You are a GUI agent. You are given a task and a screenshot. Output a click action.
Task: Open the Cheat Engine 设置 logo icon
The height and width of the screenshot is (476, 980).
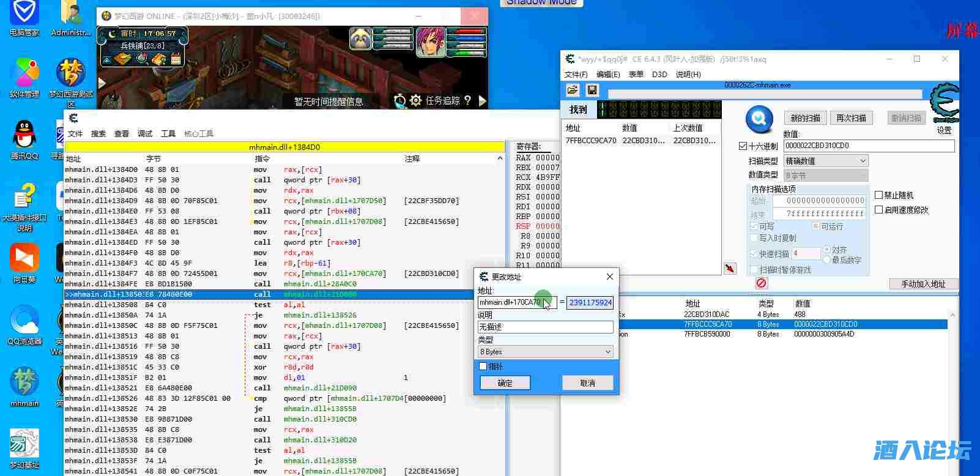[944, 105]
